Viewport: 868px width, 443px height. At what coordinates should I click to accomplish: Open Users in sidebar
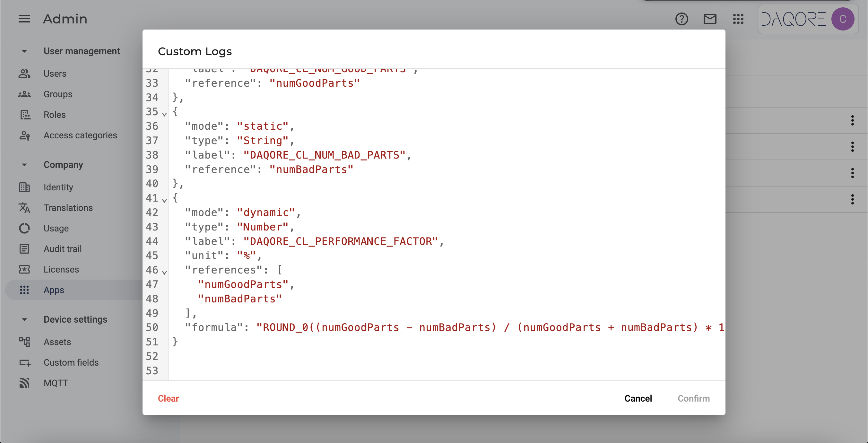(55, 74)
